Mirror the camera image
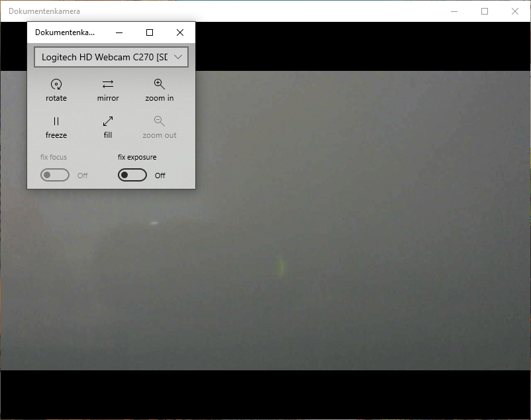The height and width of the screenshot is (420, 531). tap(108, 85)
